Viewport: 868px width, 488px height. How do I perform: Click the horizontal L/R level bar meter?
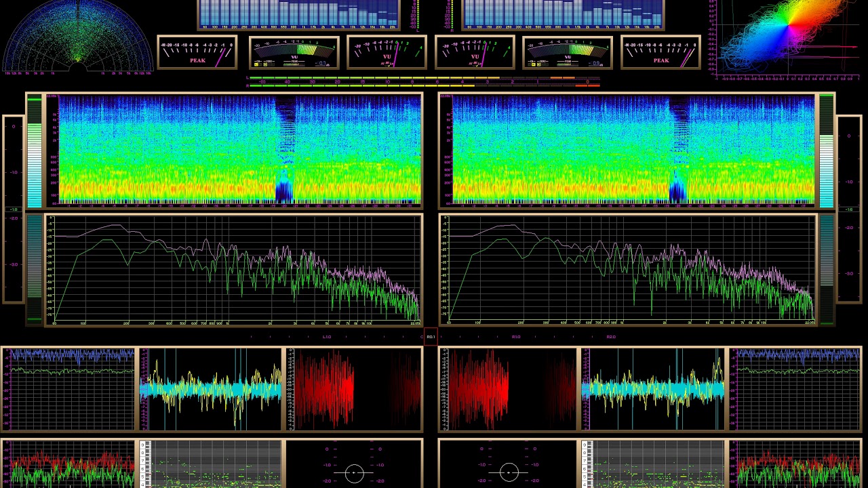point(424,82)
